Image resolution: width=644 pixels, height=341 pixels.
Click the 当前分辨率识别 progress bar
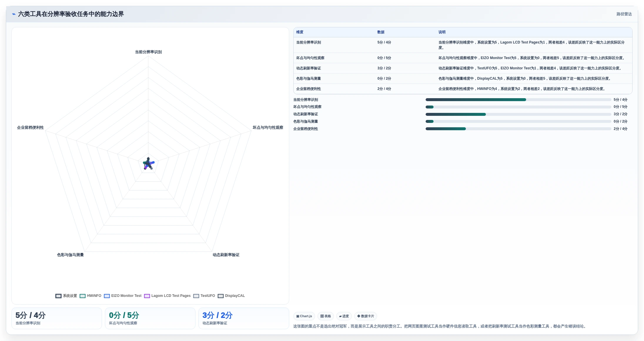click(x=518, y=100)
